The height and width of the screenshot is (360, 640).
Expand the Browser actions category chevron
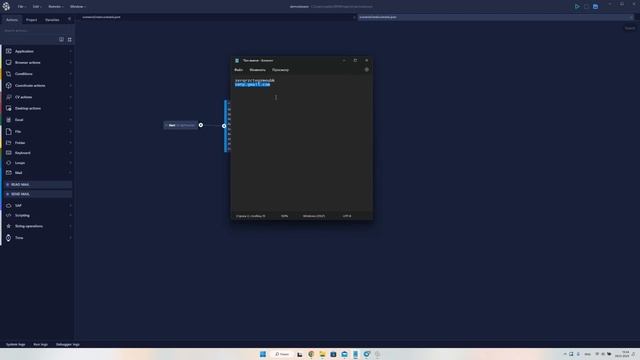tap(70, 62)
